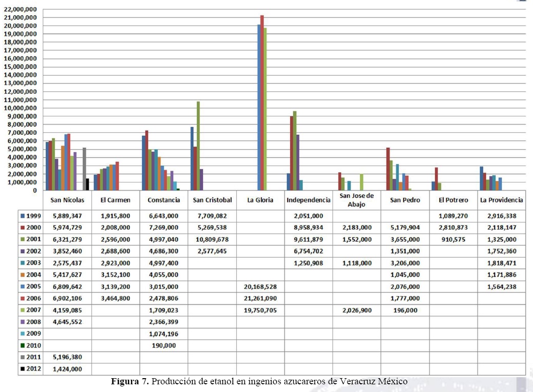Click the San Jose de Abajo header
This screenshot has height=392, width=533.
[x=356, y=199]
